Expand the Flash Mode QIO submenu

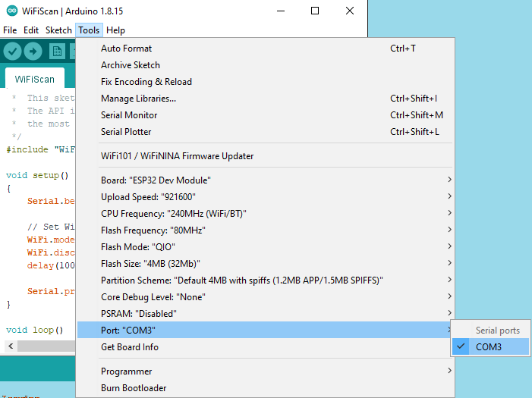click(266, 247)
